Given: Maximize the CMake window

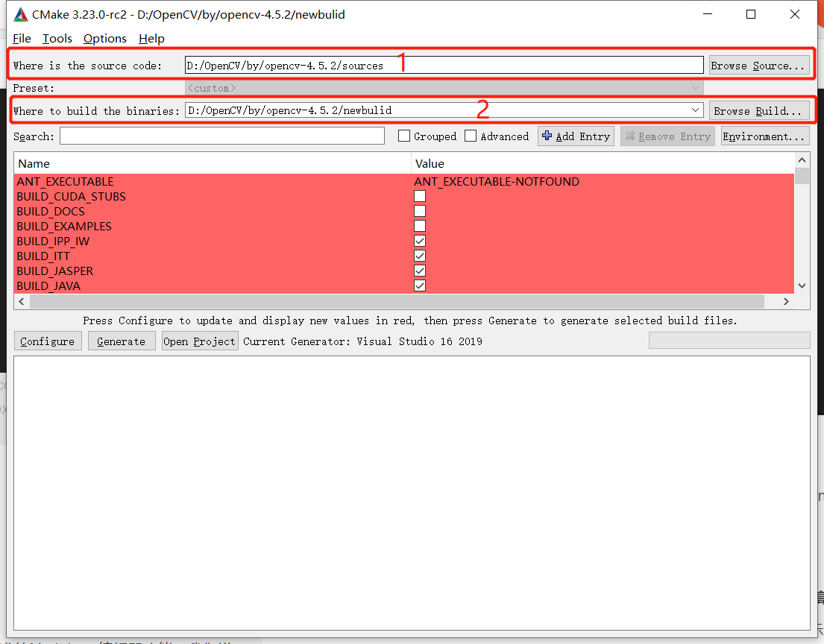Looking at the screenshot, I should [751, 14].
